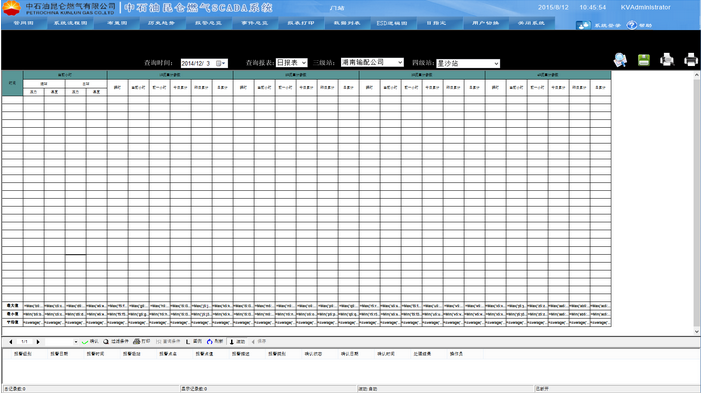Click the print preview printer icon

(x=667, y=59)
